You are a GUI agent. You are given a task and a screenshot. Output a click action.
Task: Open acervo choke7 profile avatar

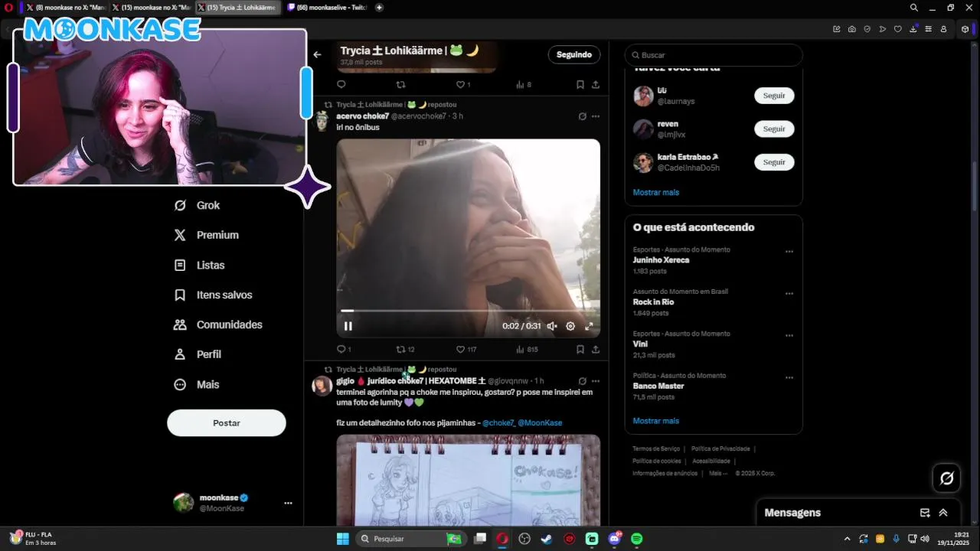(x=322, y=122)
